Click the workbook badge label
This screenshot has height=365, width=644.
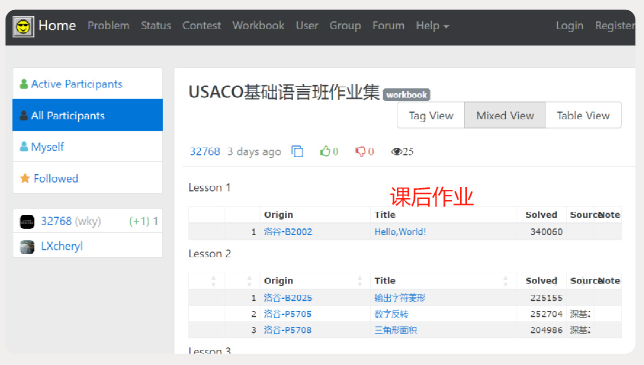[x=407, y=95]
